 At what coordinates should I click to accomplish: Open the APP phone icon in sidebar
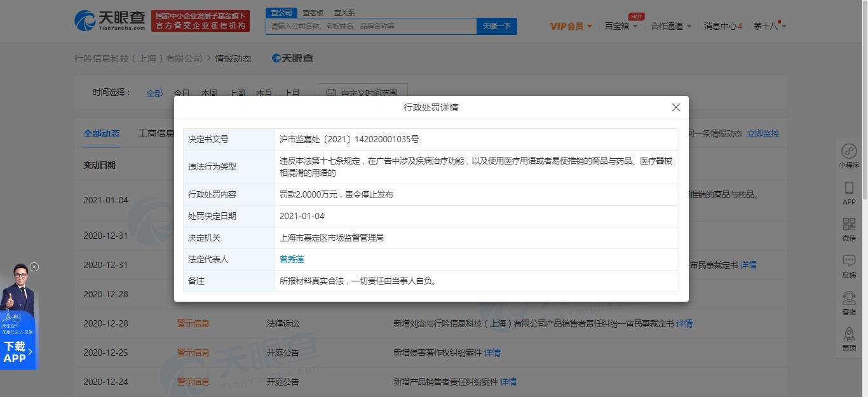click(x=849, y=193)
